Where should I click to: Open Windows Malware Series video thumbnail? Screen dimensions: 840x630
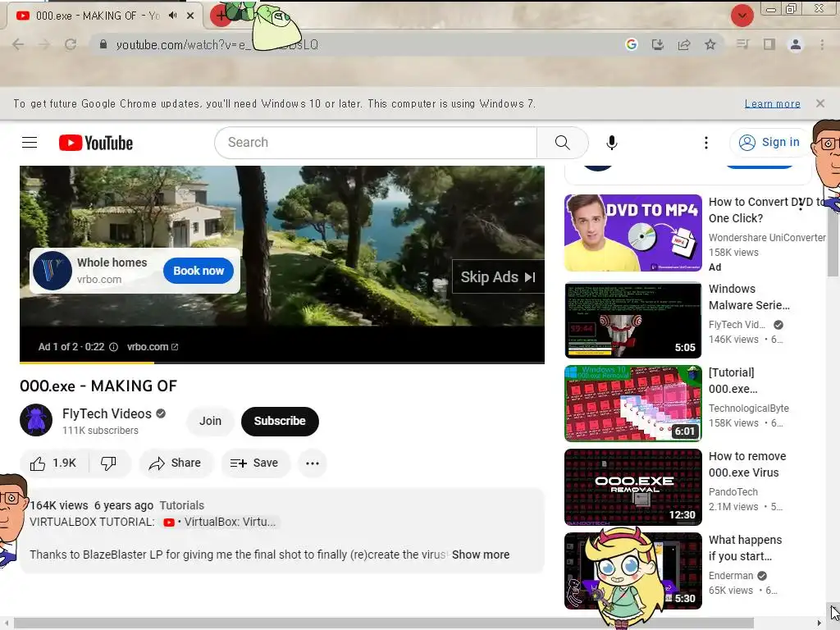pyautogui.click(x=632, y=320)
